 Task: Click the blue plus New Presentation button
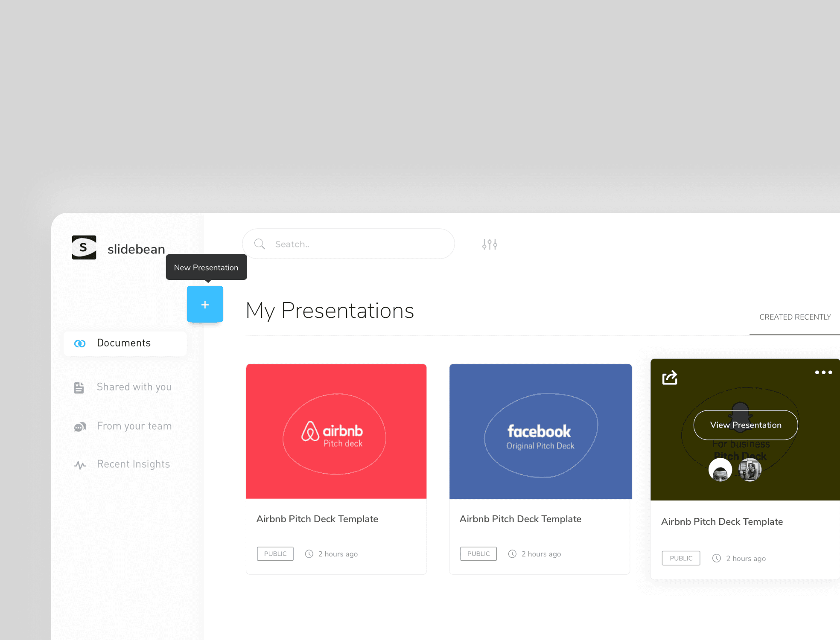(205, 304)
